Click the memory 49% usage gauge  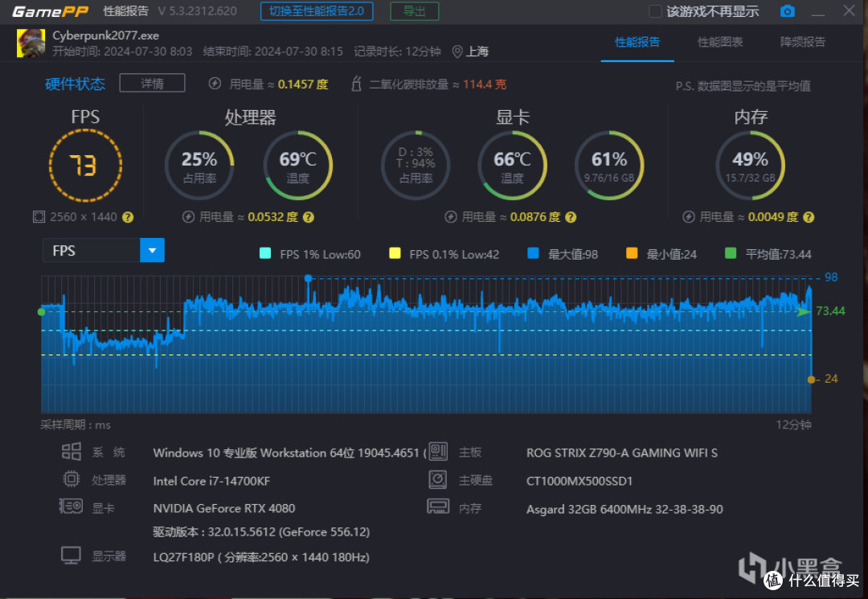tap(750, 166)
